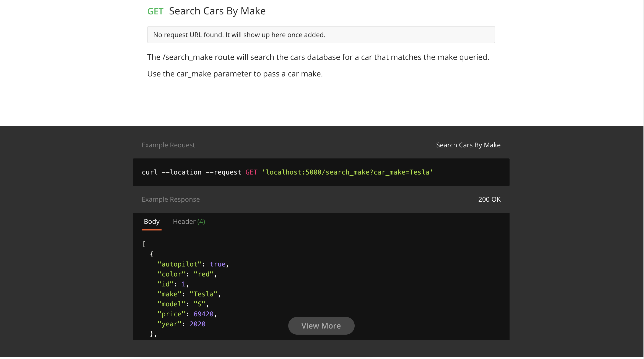
Task: Switch to the Header (4) tab
Action: tap(189, 221)
